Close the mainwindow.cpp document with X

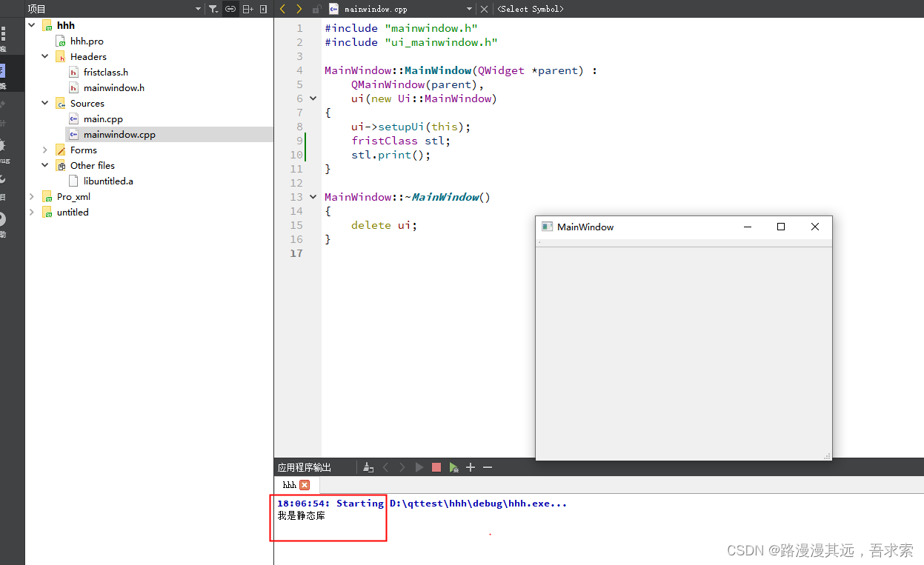pyautogui.click(x=484, y=9)
